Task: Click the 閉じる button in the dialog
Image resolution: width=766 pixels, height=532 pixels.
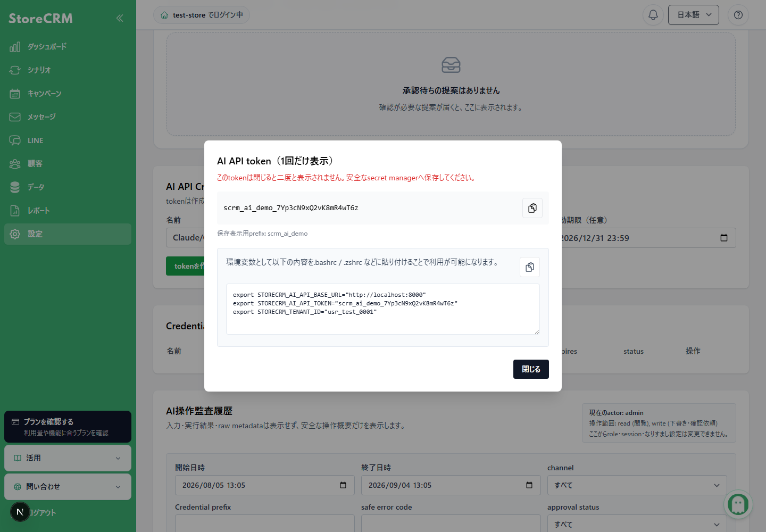Action: coord(531,369)
